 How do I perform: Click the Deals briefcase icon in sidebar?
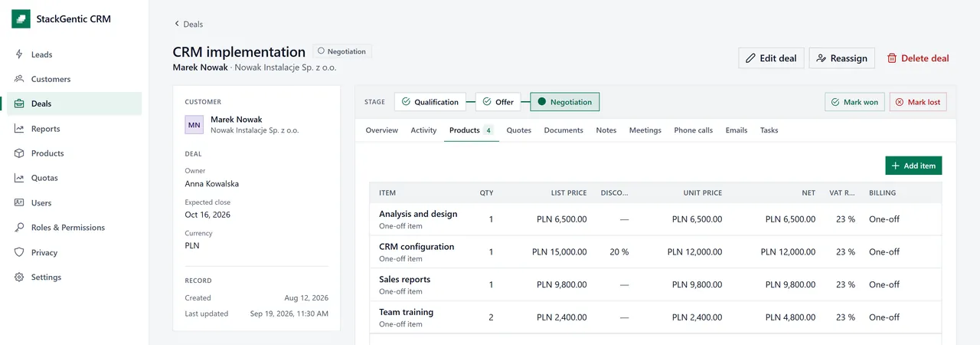tap(19, 103)
